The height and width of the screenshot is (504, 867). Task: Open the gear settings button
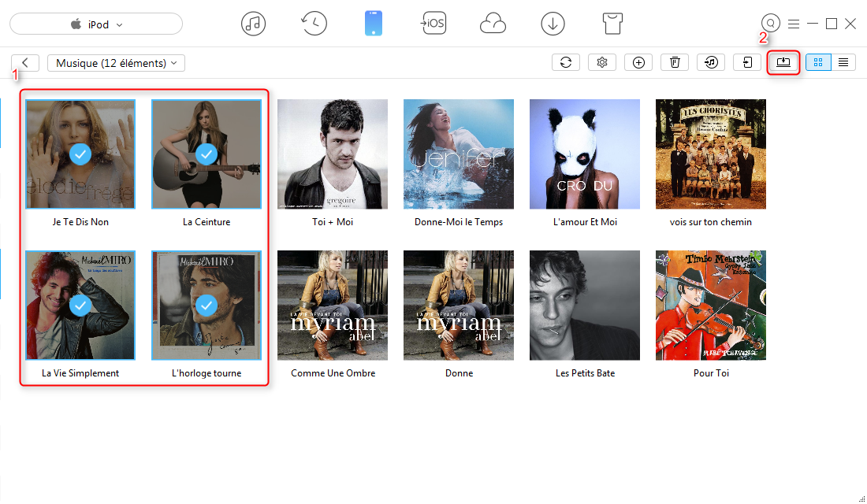click(x=602, y=62)
